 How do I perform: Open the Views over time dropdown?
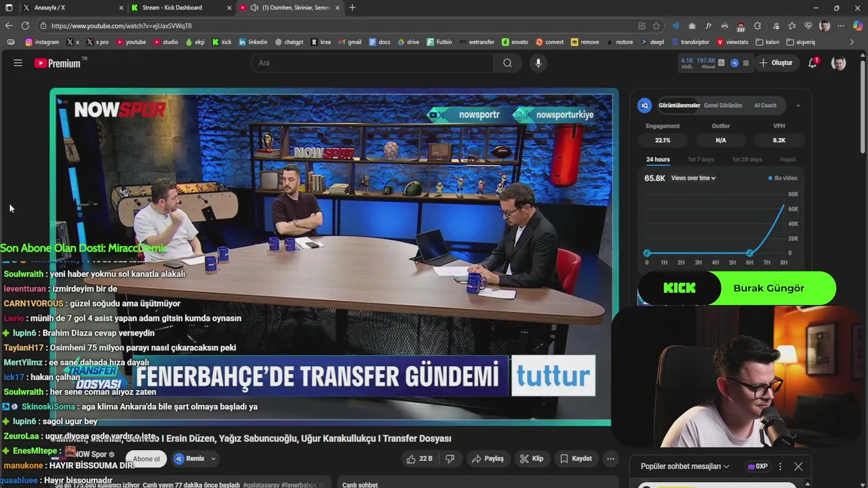point(693,178)
